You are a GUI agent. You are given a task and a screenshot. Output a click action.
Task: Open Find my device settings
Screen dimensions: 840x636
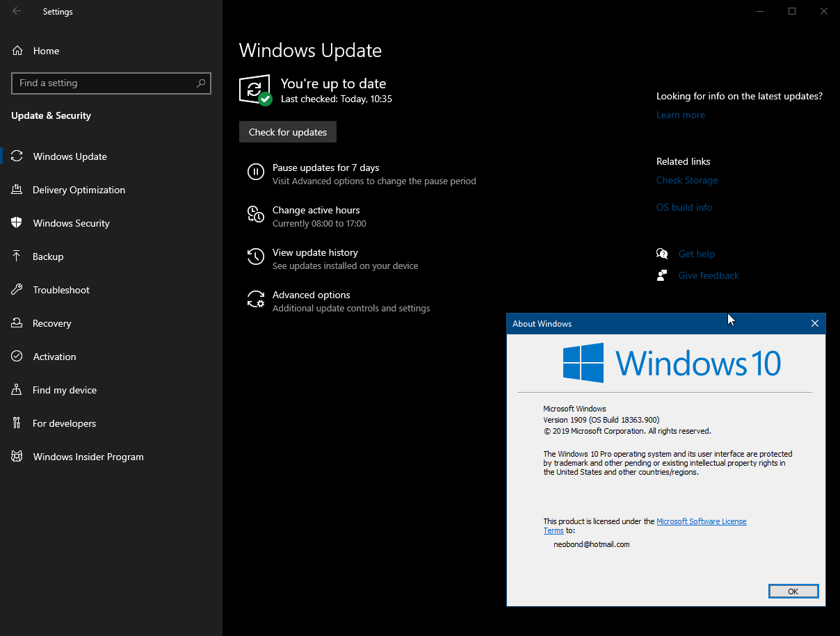coord(65,389)
